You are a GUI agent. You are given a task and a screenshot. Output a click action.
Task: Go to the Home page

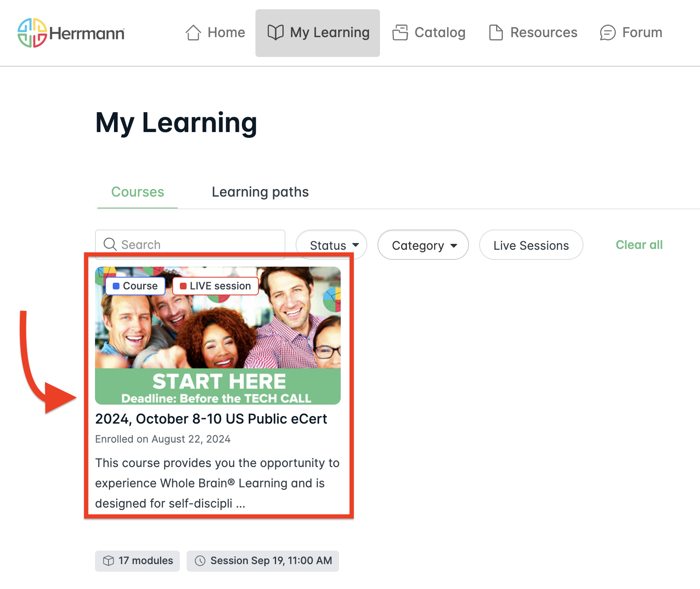215,32
